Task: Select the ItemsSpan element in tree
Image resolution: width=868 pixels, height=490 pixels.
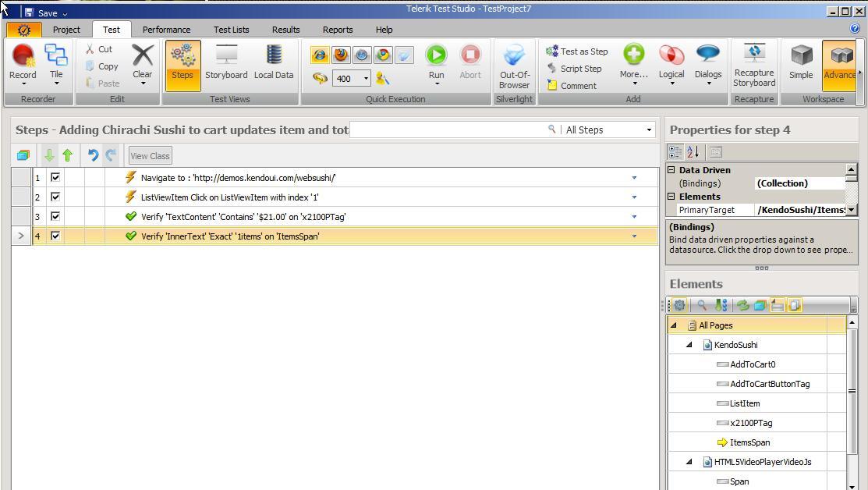Action: pyautogui.click(x=749, y=442)
